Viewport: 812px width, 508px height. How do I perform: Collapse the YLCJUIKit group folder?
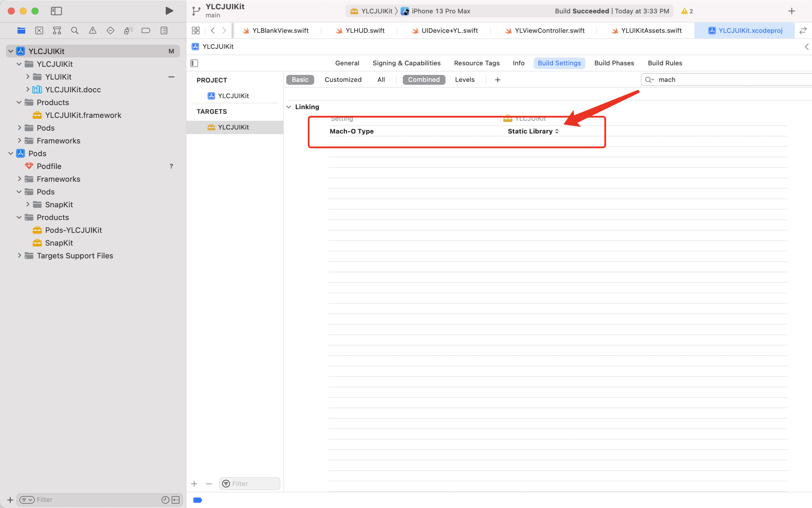(19, 64)
